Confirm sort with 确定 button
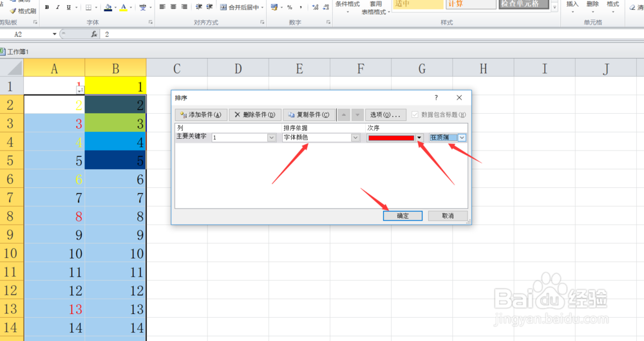This screenshot has width=644, height=341. (402, 216)
